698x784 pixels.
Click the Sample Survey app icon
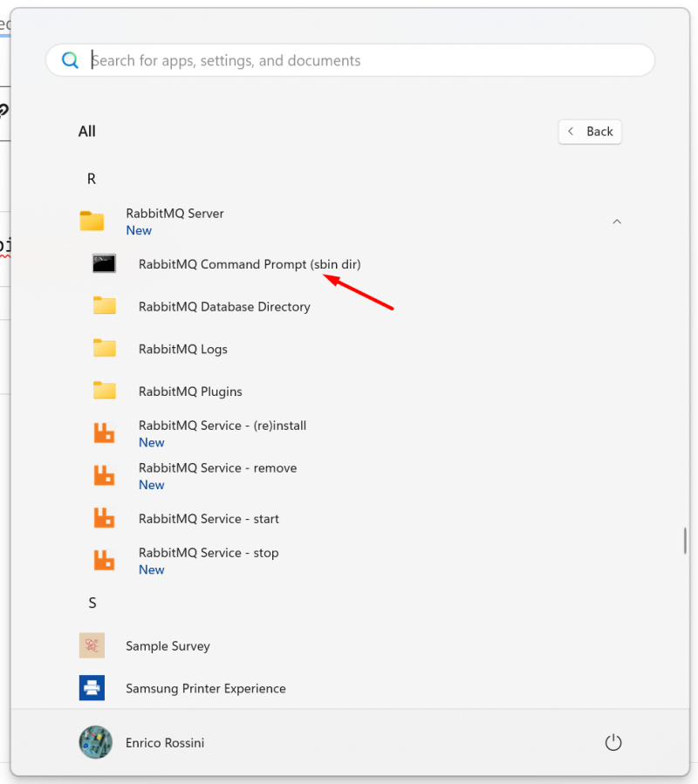92,645
